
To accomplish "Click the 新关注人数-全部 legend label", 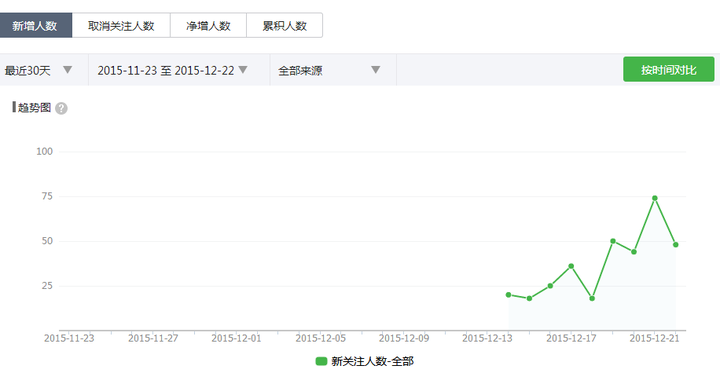I will point(372,361).
